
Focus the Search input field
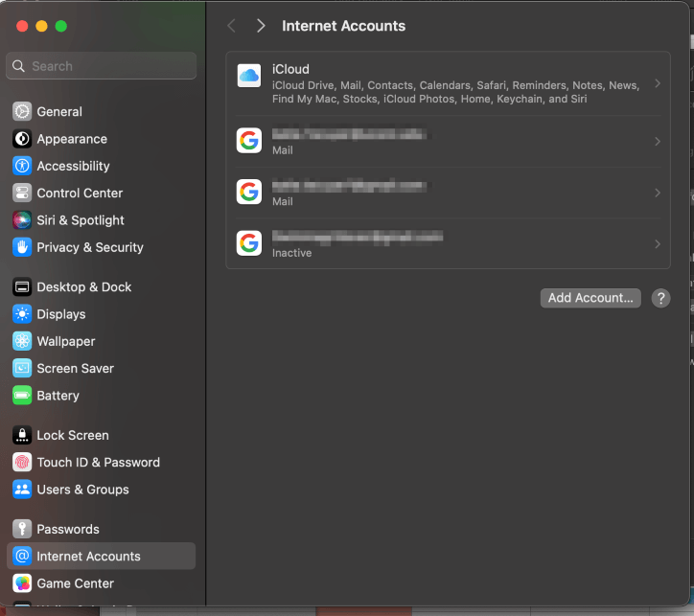pos(101,66)
